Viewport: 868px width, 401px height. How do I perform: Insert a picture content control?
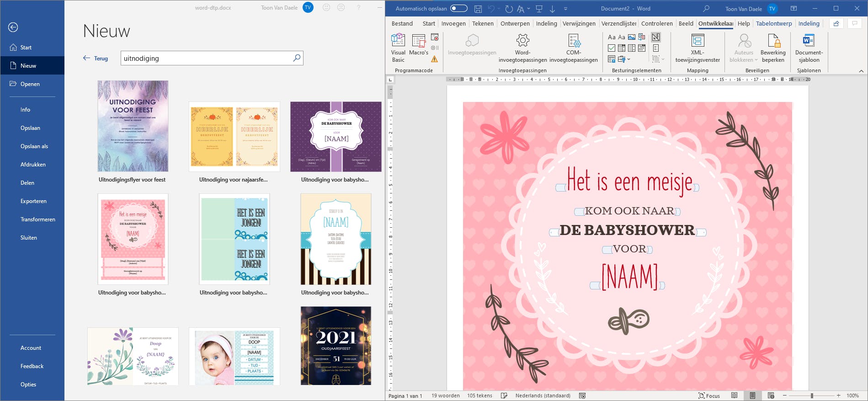(x=632, y=37)
